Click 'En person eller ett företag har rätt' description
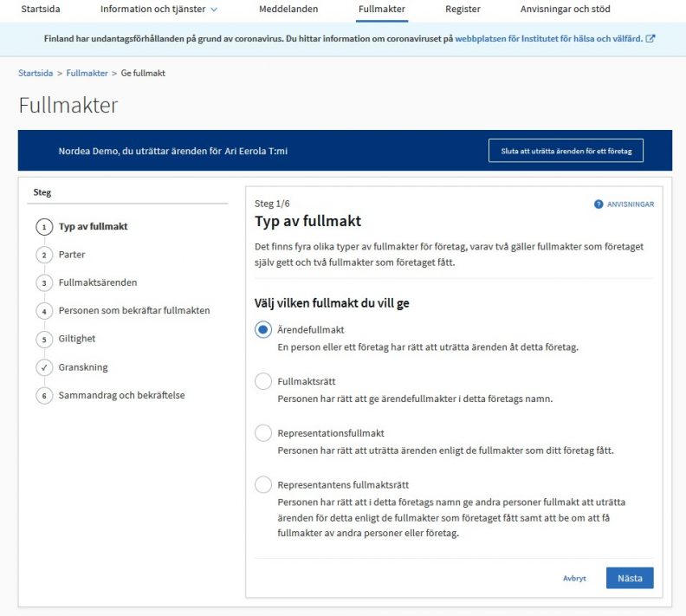The height and width of the screenshot is (616, 686). pyautogui.click(x=428, y=347)
